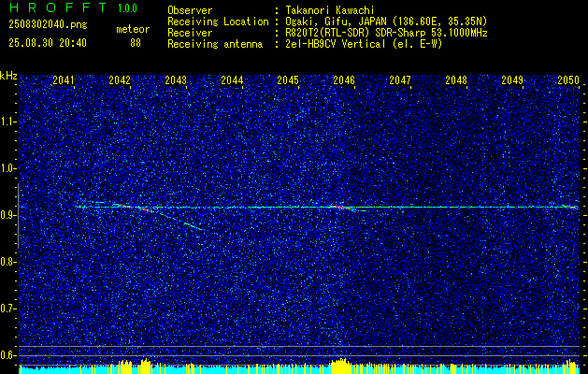
Task: Click the Observer field label
Action: [190, 10]
